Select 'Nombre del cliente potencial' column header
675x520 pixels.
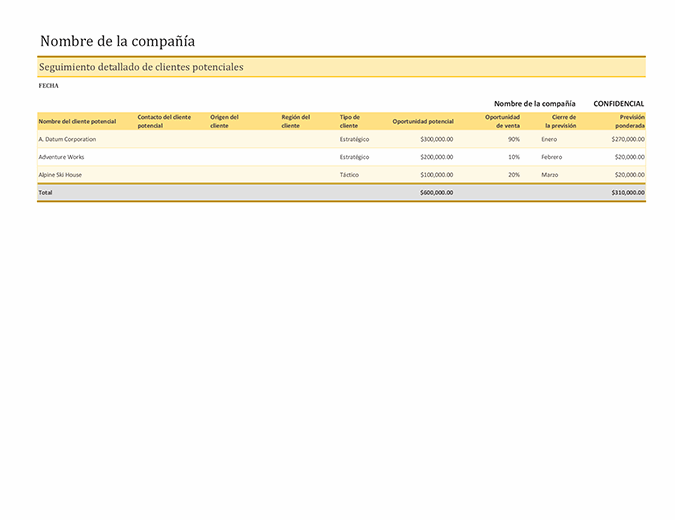tap(77, 121)
